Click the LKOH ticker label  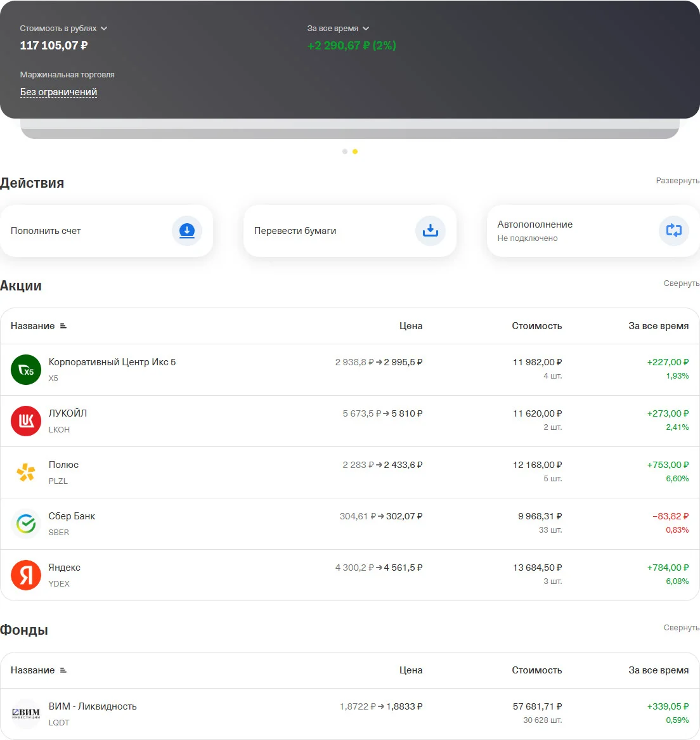click(59, 429)
